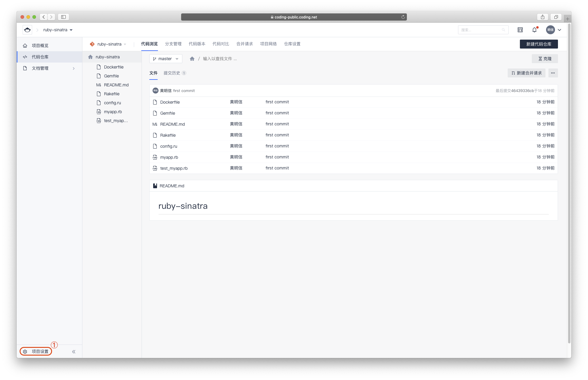
Task: Toggle the Safari sidebar icon
Action: (x=63, y=17)
